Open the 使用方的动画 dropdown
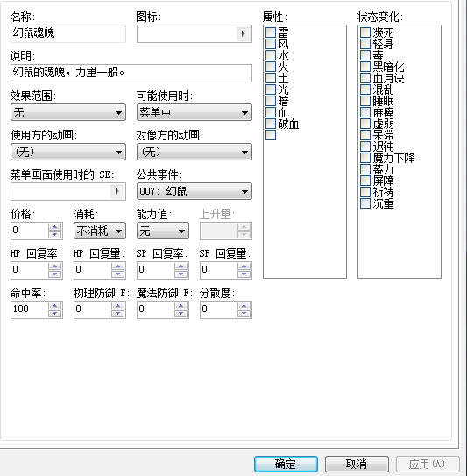Screen dimensions: 467x476 pyautogui.click(x=68, y=152)
